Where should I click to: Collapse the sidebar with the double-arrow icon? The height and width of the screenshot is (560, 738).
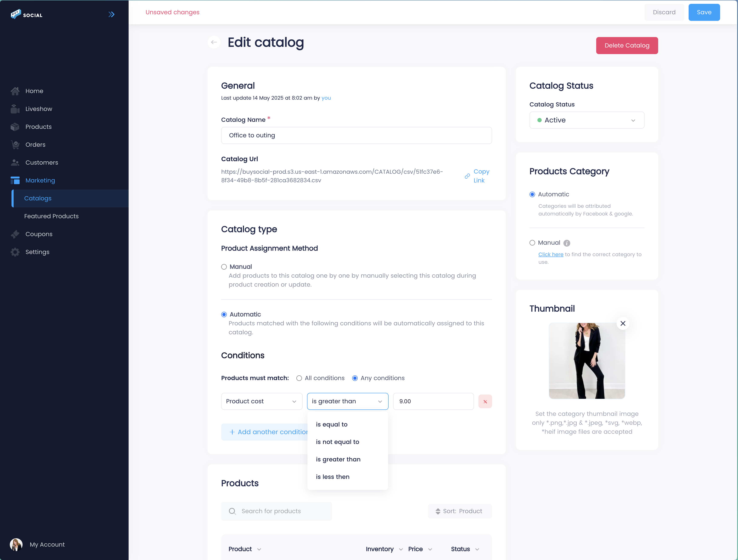click(x=111, y=14)
